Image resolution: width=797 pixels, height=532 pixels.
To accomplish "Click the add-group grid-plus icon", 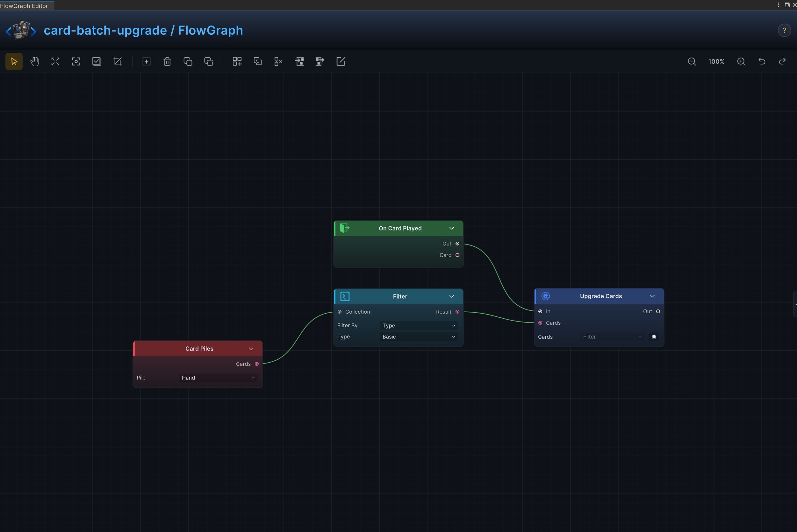I will pos(237,61).
